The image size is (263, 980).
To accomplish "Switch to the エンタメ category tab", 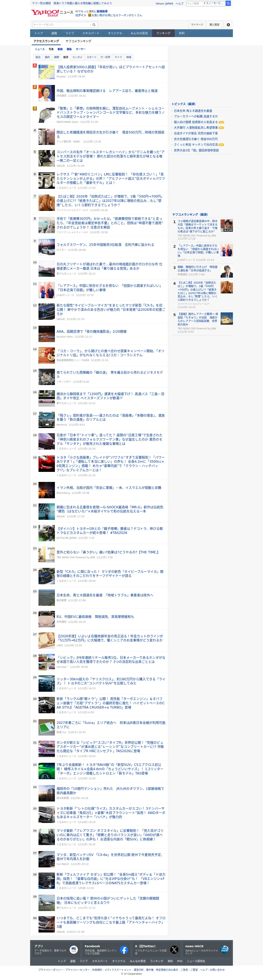I will [x=77, y=57].
